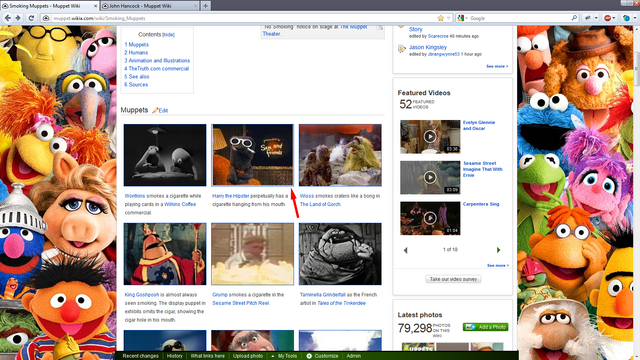
Task: Reload the page with the refresh icon
Action: [31, 18]
